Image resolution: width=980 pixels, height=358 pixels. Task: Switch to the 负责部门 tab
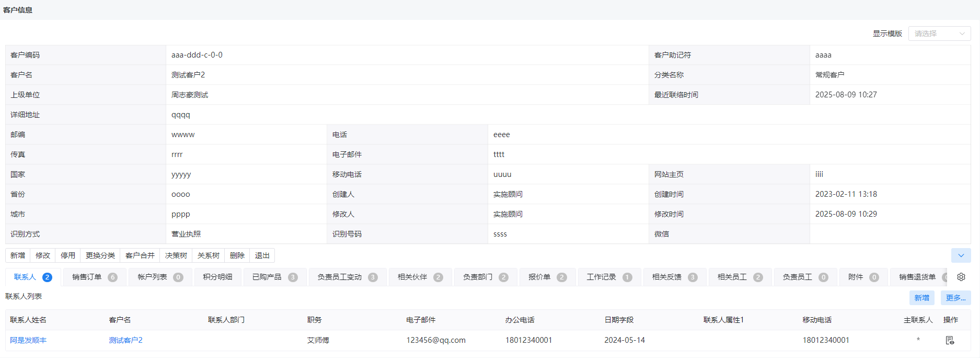coord(486,277)
